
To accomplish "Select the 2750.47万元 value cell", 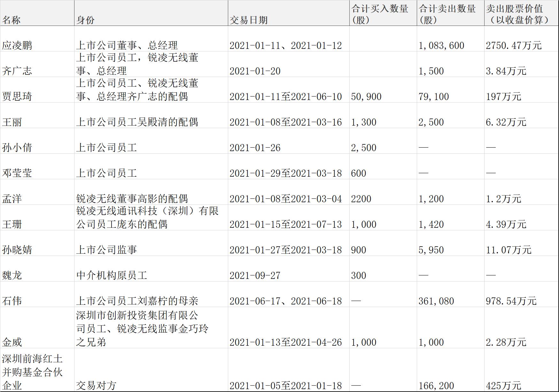I will [522, 39].
